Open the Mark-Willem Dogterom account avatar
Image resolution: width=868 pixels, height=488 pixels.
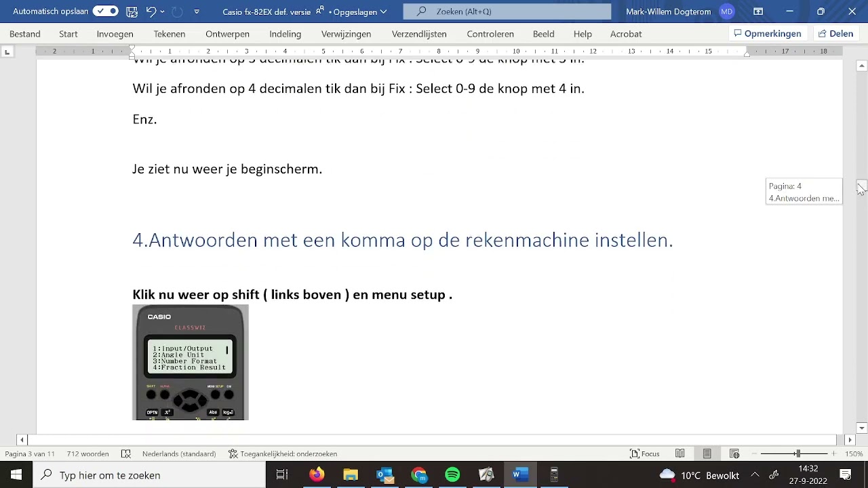pos(727,12)
